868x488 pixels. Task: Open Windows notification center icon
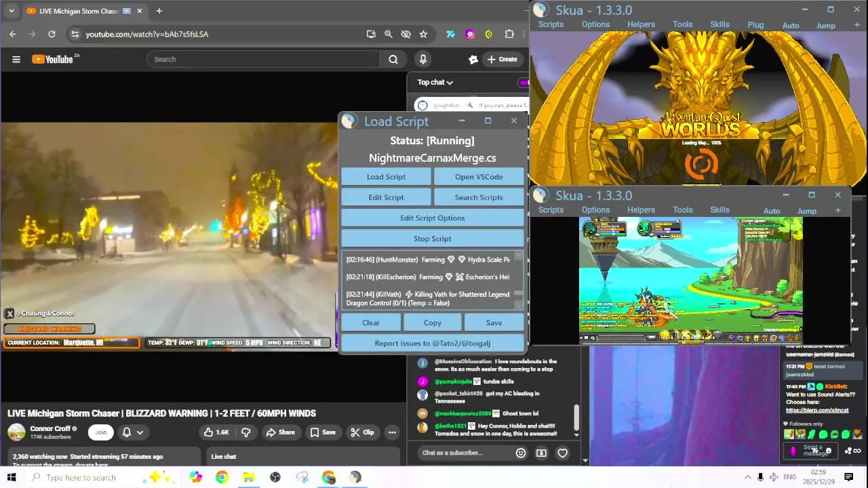849,477
